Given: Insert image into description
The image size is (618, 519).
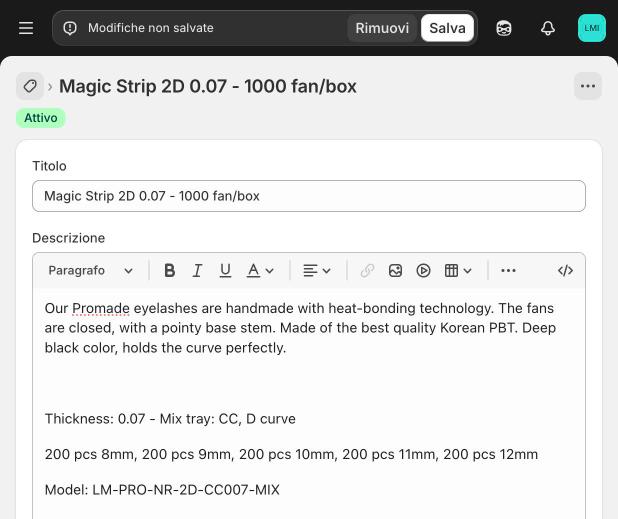Looking at the screenshot, I should [395, 271].
